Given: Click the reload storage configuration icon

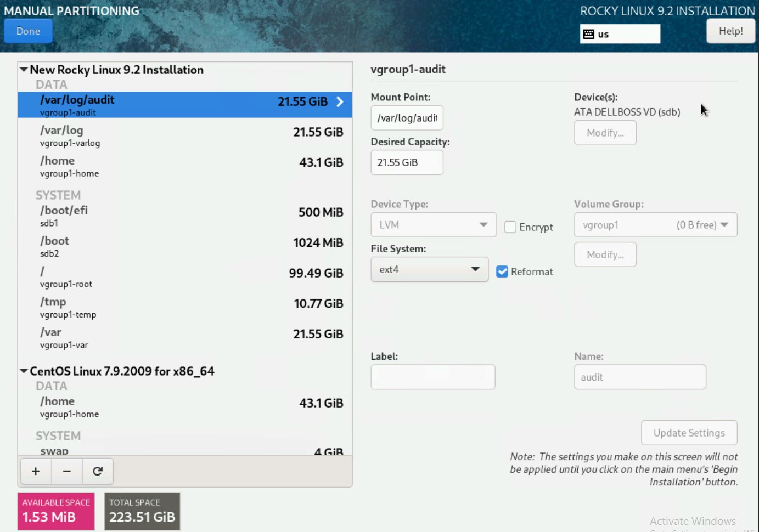Looking at the screenshot, I should point(98,471).
